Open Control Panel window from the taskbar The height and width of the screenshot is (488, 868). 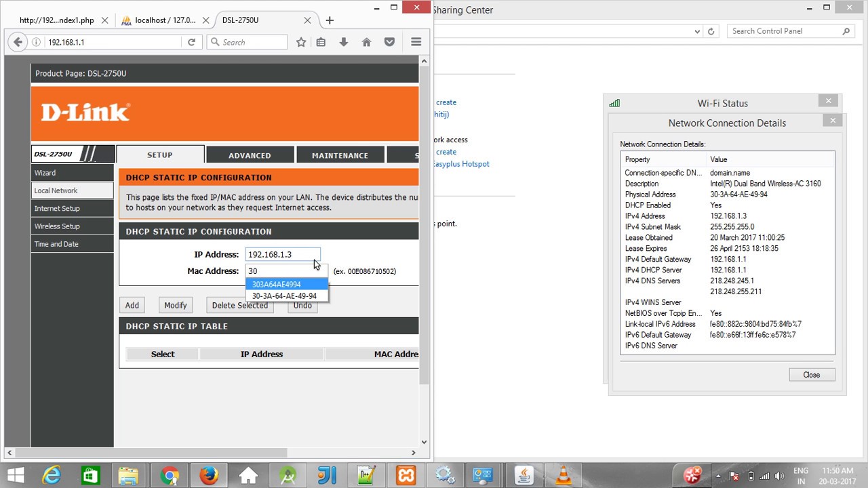[x=484, y=476]
